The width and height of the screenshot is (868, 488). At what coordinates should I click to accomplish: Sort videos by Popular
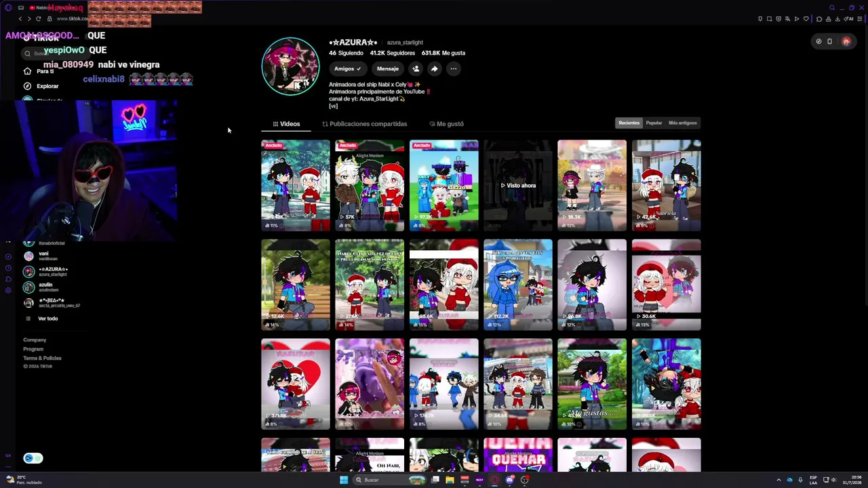coord(654,123)
